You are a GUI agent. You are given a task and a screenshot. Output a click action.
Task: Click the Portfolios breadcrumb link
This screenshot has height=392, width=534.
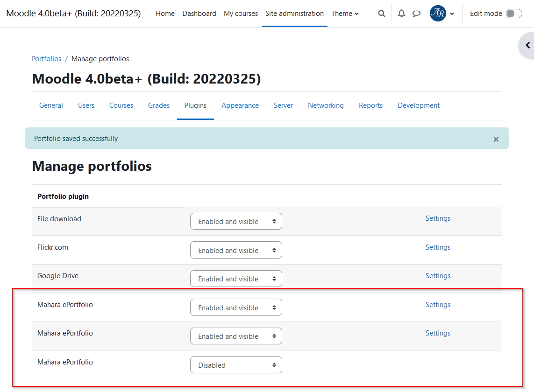(47, 59)
